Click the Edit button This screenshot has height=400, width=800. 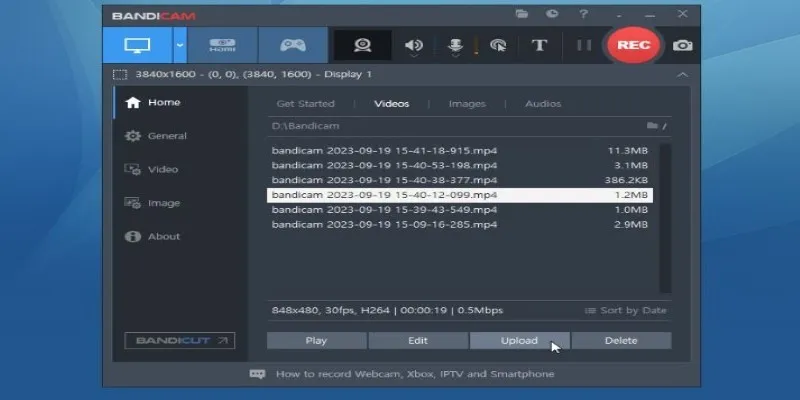pyautogui.click(x=418, y=340)
